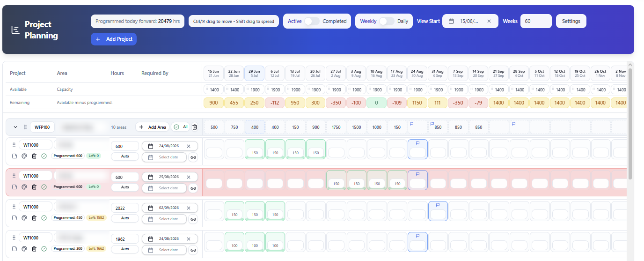Click the -112 remaining value
644x261 pixels.
click(x=275, y=103)
